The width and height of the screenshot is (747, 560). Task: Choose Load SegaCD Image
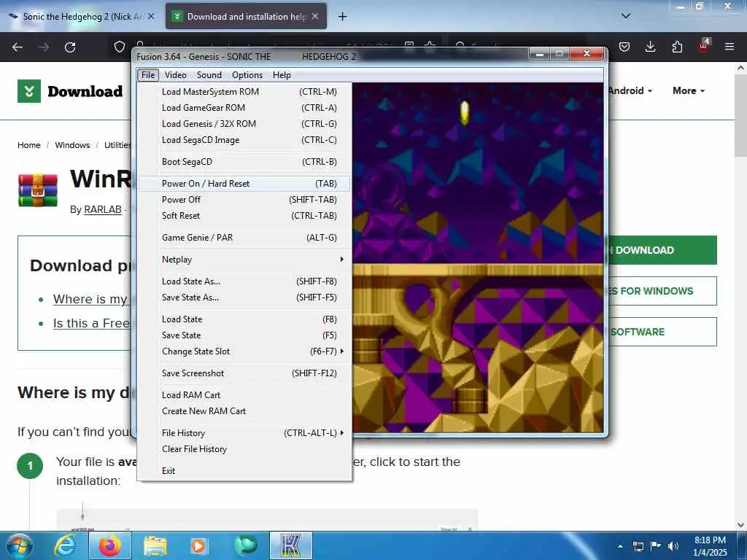click(245, 140)
